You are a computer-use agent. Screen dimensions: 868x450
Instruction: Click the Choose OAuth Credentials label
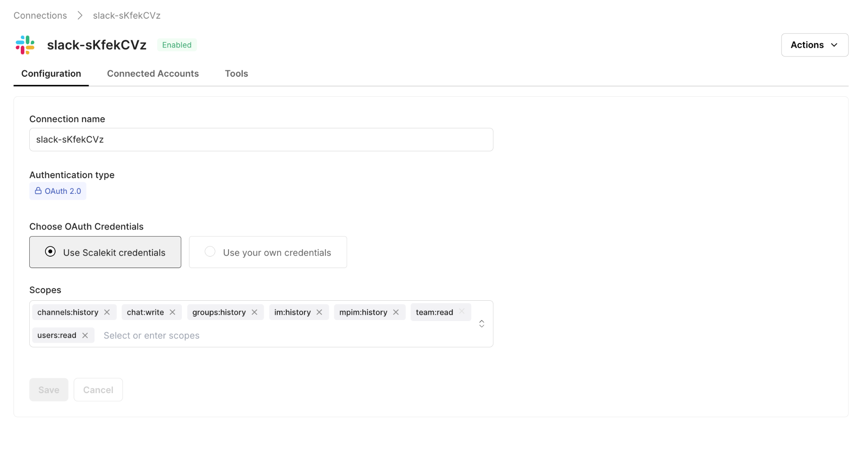click(x=86, y=226)
